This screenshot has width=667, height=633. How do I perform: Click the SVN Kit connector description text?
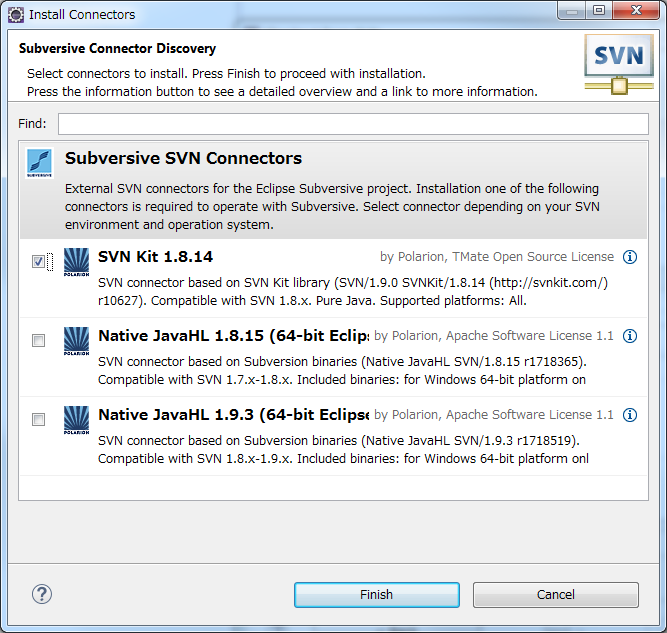coord(353,292)
